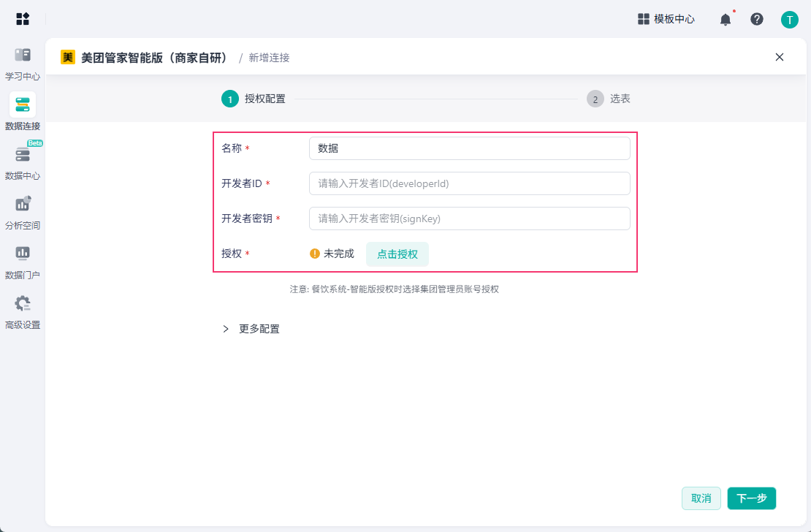The width and height of the screenshot is (811, 532).
Task: Expand 更多配置 section
Action: click(x=251, y=329)
